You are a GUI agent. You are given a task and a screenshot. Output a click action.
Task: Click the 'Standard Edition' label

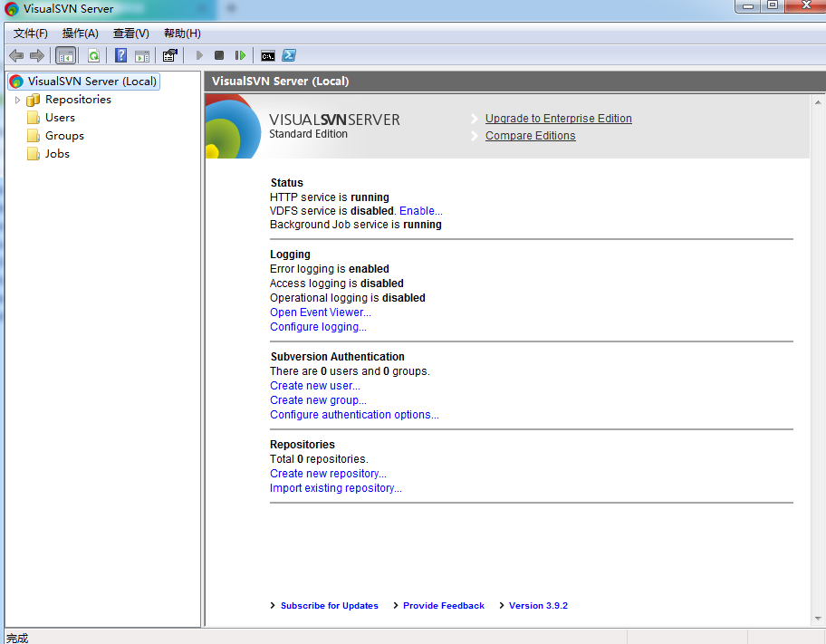(x=308, y=134)
